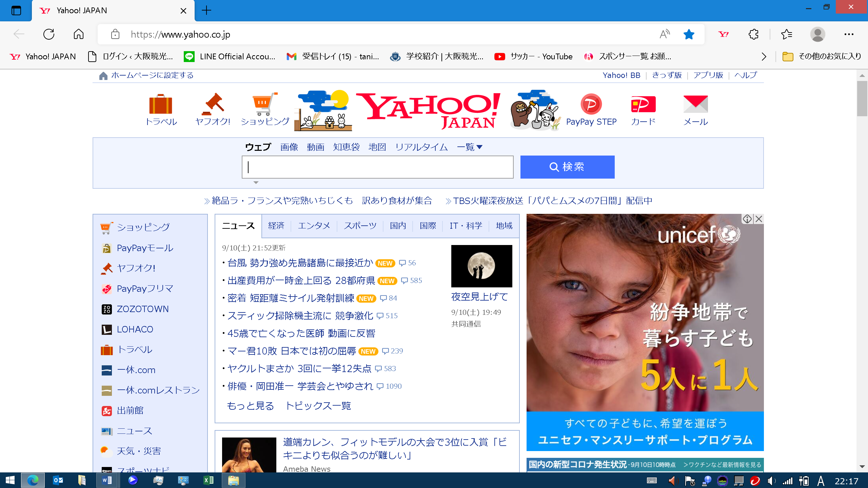The width and height of the screenshot is (868, 488).
Task: Select the ニュース news tab
Action: 238,226
